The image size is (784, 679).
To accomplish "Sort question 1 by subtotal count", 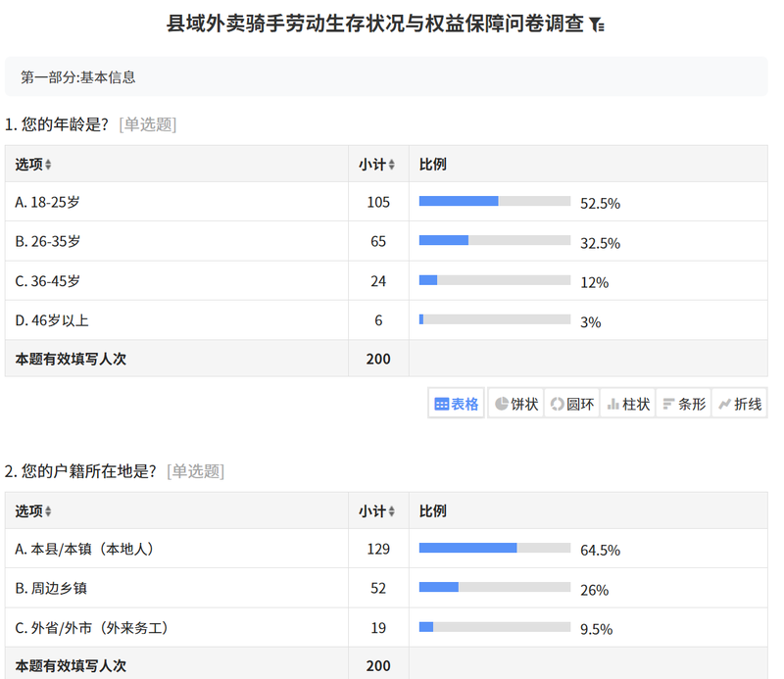I will (x=377, y=165).
